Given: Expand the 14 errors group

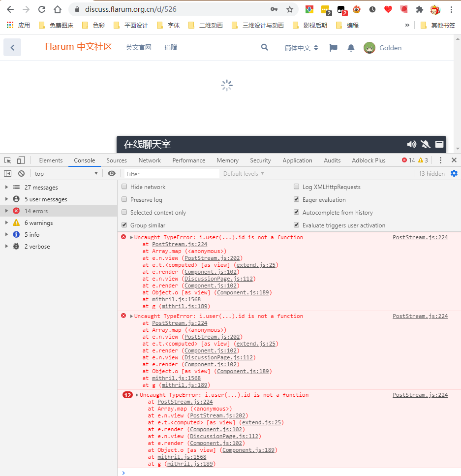Looking at the screenshot, I should click(x=6, y=211).
